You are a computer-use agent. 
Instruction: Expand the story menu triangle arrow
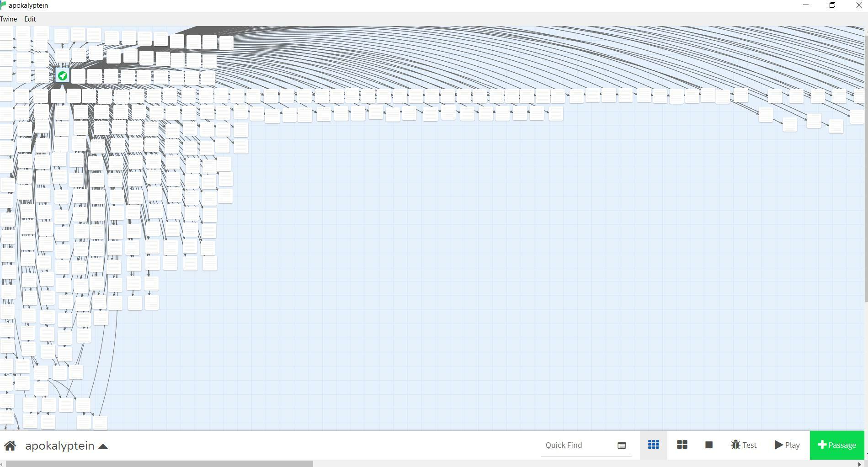[103, 446]
